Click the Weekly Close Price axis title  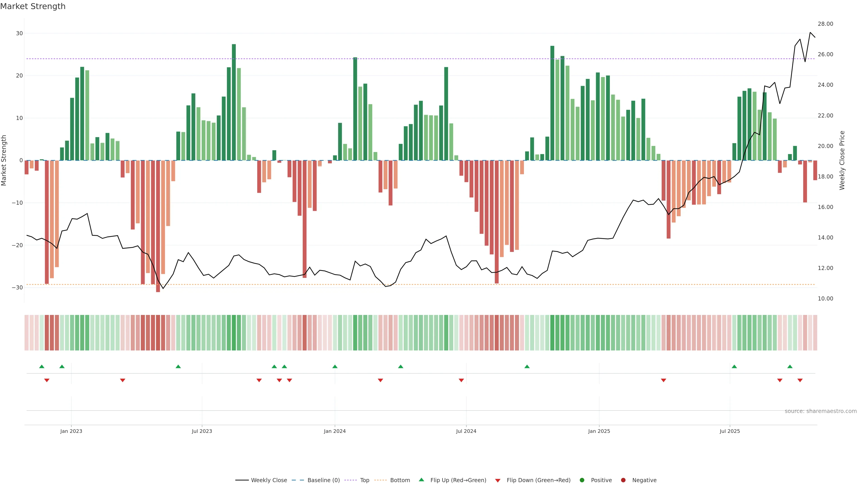(842, 160)
